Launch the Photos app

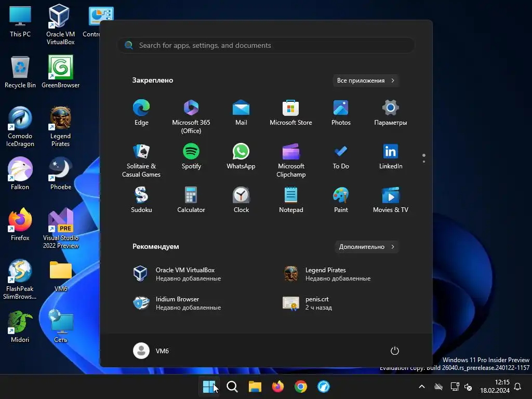341,113
